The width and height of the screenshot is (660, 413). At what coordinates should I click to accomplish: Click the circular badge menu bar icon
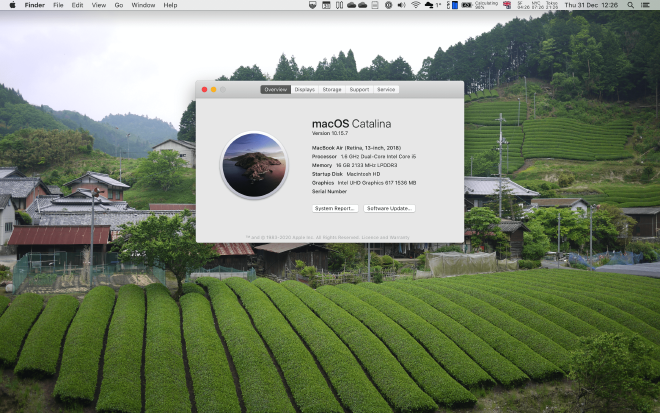tap(389, 5)
